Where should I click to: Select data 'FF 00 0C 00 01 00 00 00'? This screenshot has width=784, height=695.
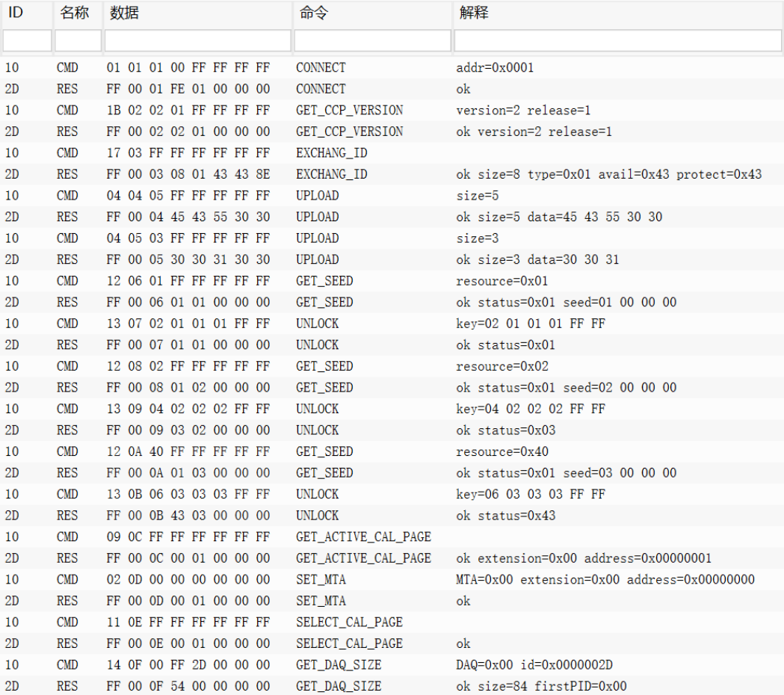[188, 558]
